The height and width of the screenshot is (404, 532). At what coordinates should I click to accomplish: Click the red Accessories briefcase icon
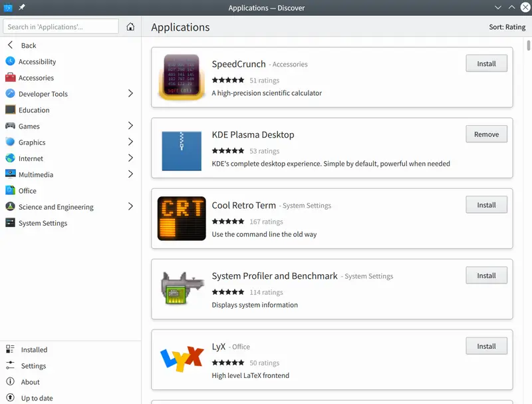pos(10,77)
